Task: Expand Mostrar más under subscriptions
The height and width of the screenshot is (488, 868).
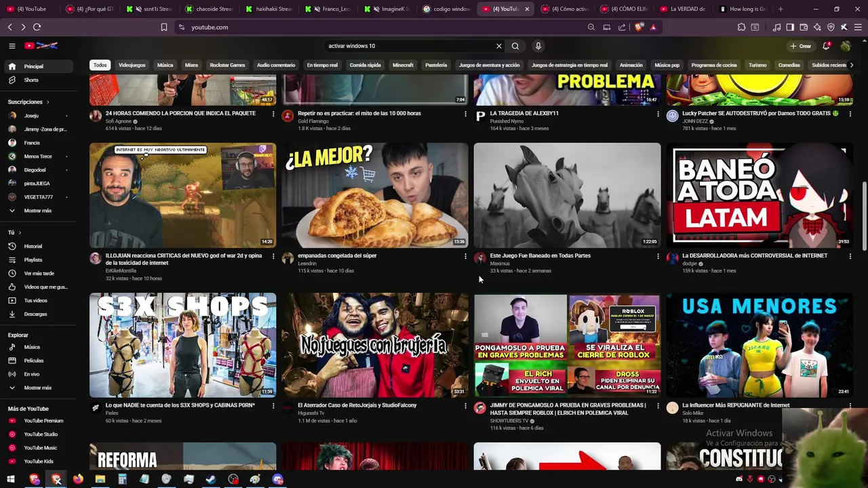Action: (40, 211)
